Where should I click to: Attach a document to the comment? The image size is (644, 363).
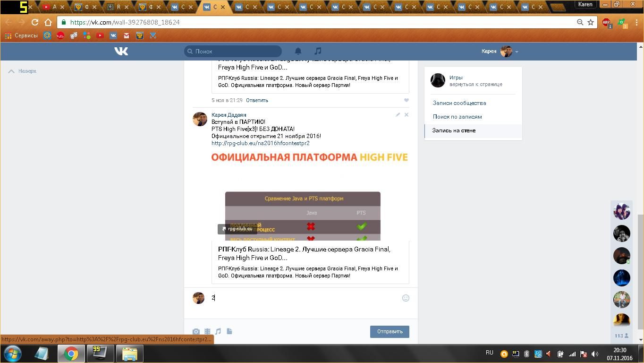(x=229, y=331)
